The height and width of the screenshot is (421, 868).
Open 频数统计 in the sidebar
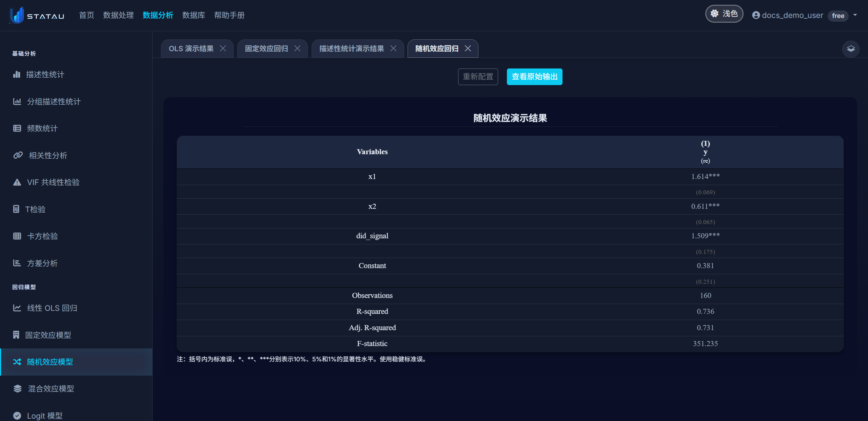[76, 128]
